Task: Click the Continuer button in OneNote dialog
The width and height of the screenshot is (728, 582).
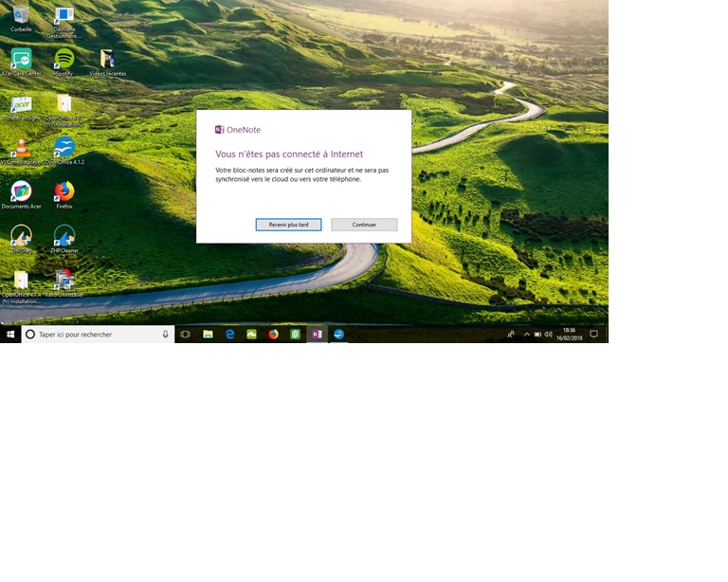Action: pyautogui.click(x=364, y=225)
